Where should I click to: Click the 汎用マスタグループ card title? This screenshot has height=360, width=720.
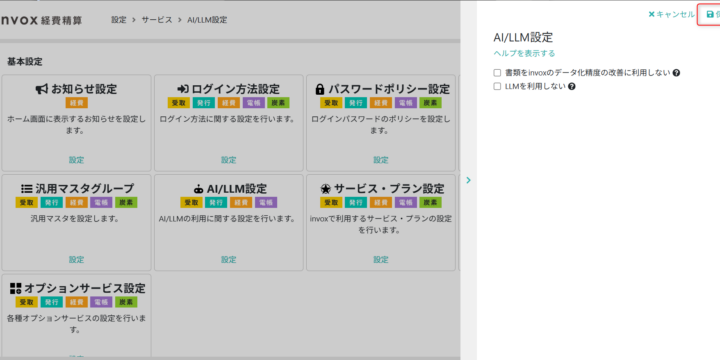pos(84,189)
